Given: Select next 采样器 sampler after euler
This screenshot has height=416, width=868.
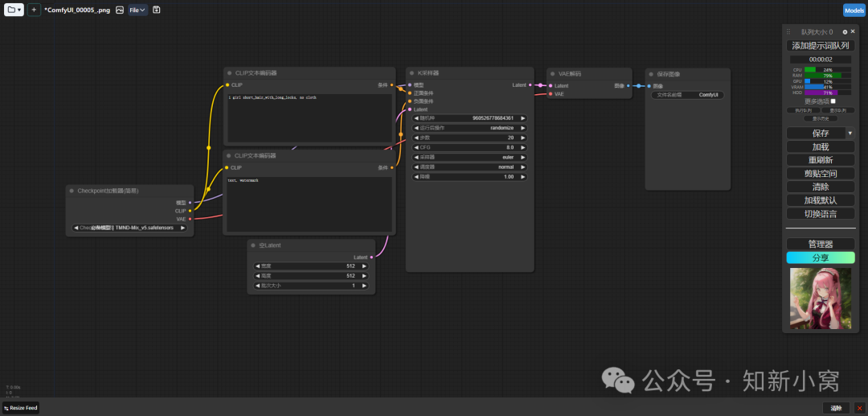Looking at the screenshot, I should tap(522, 158).
